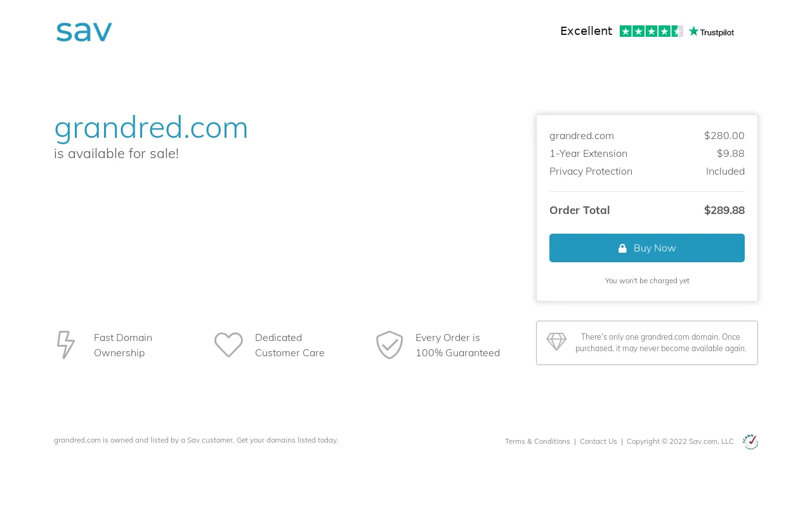Click the lightning bolt Fast Domain icon
This screenshot has height=508, width=812.
click(65, 345)
